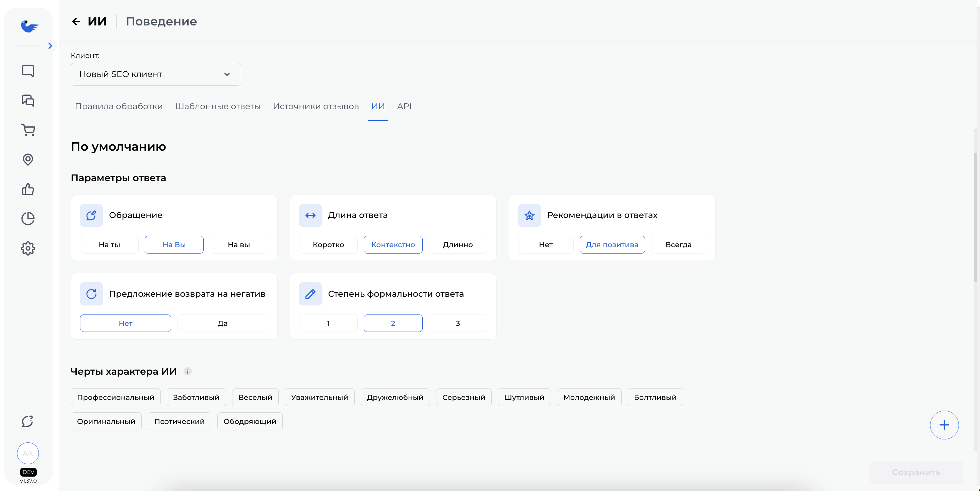Open the chat help icon near avatar
980x491 pixels.
pyautogui.click(x=28, y=421)
